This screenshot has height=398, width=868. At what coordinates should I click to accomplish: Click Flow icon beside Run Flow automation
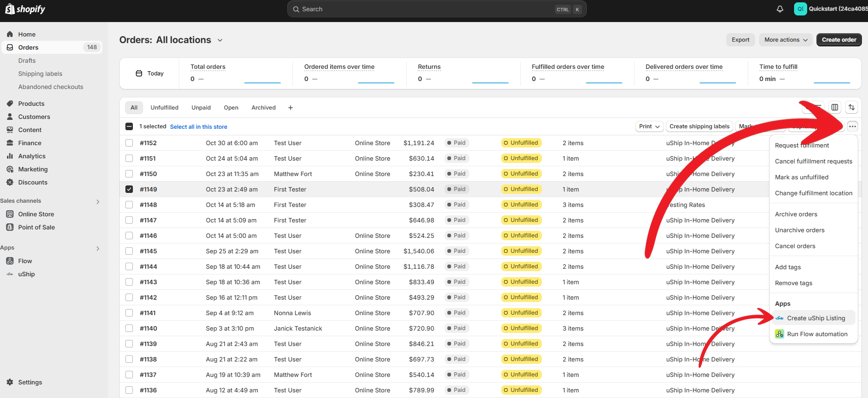tap(780, 334)
